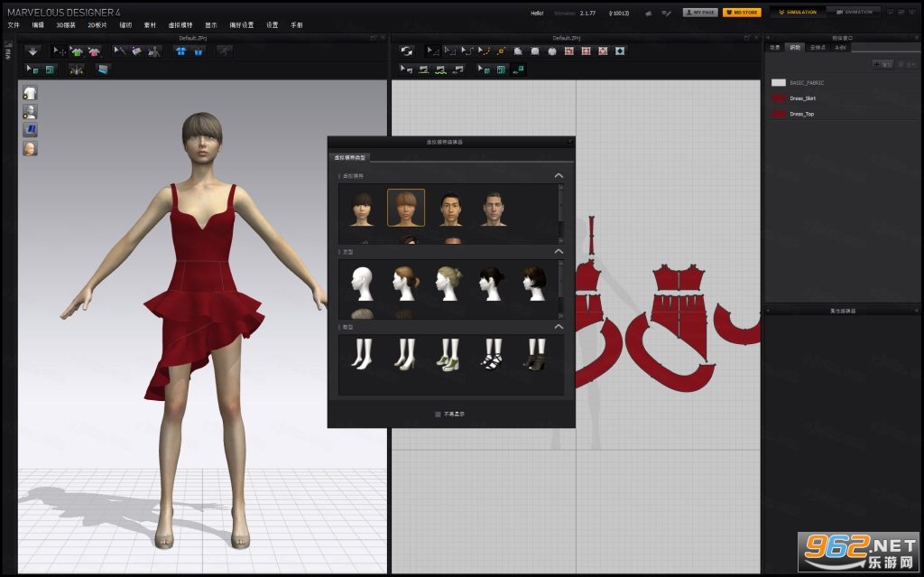Select the edit curve point tool with orange dots
The image size is (924, 577).
[485, 51]
